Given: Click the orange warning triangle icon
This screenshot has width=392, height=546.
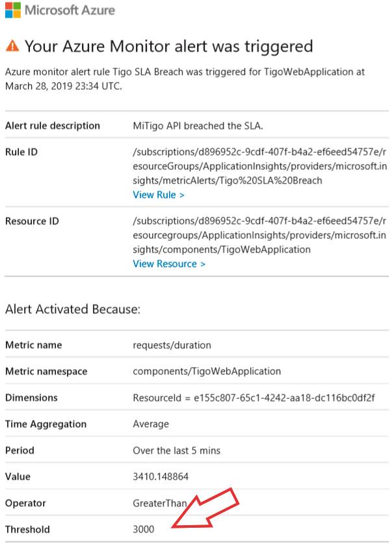Looking at the screenshot, I should pyautogui.click(x=12, y=46).
